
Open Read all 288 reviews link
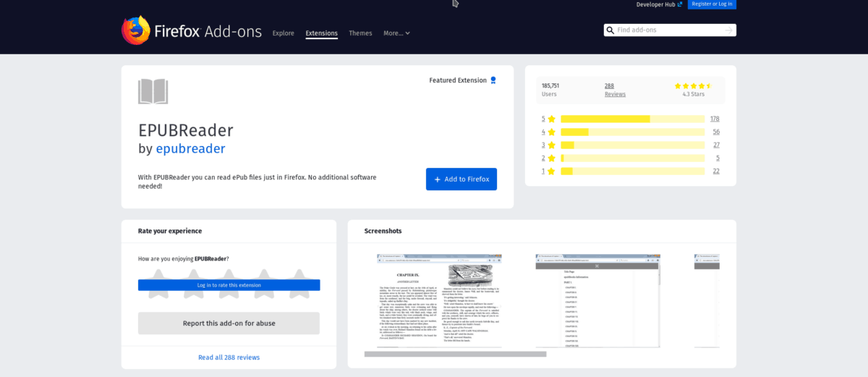(x=229, y=357)
